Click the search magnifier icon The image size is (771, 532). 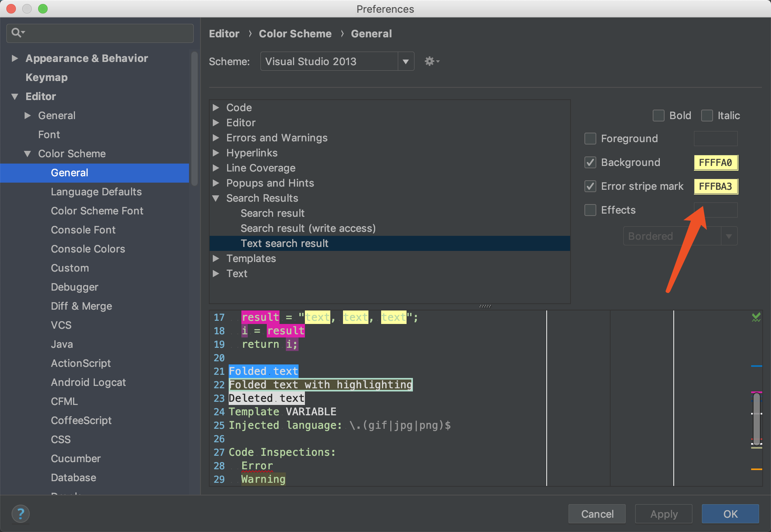pos(17,33)
